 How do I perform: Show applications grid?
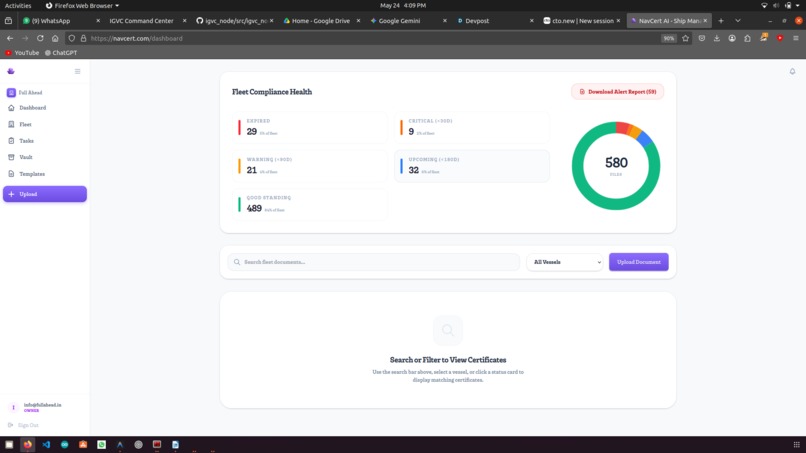[x=796, y=444]
